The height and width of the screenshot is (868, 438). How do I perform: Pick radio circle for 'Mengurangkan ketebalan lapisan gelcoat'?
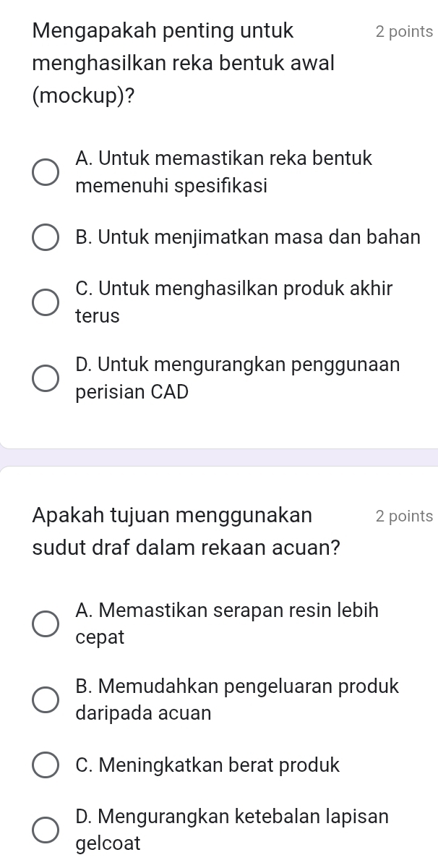[45, 830]
